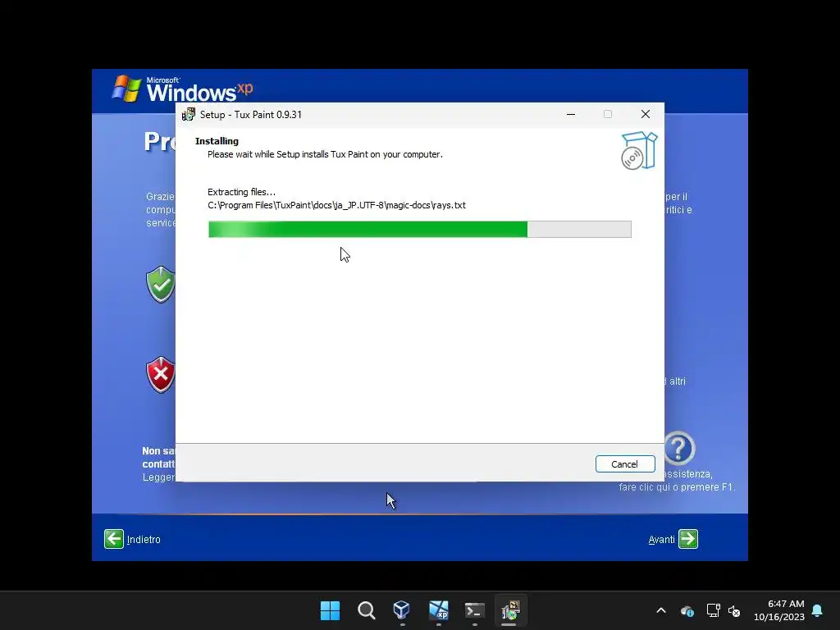
Task: Switch to the Tux Paint setup taskbar icon
Action: click(x=510, y=610)
